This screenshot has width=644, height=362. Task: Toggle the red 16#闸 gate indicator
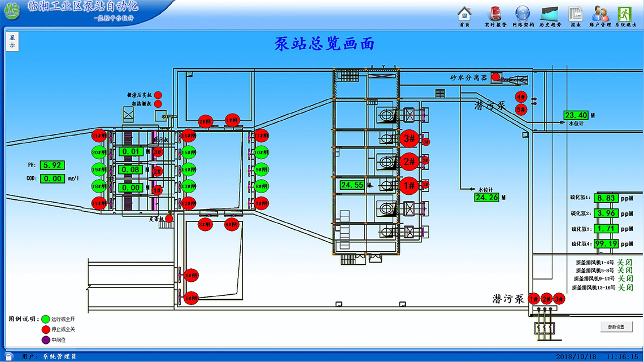tap(188, 136)
